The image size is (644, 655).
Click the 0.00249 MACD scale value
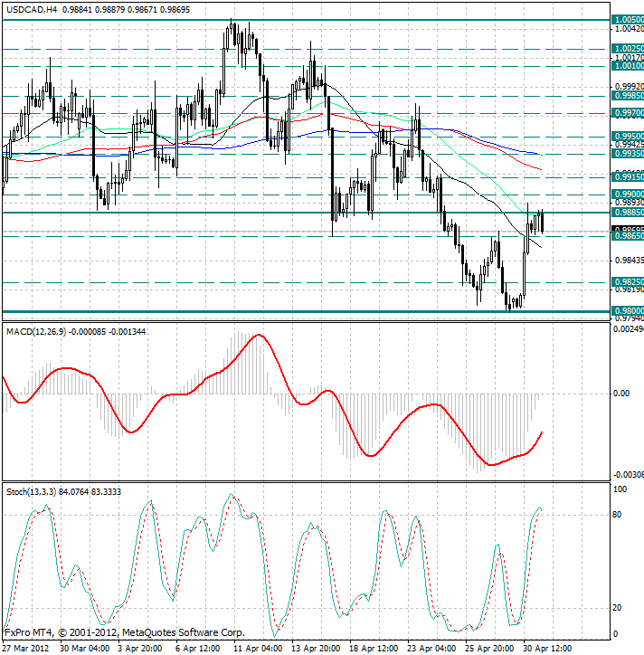click(x=629, y=329)
